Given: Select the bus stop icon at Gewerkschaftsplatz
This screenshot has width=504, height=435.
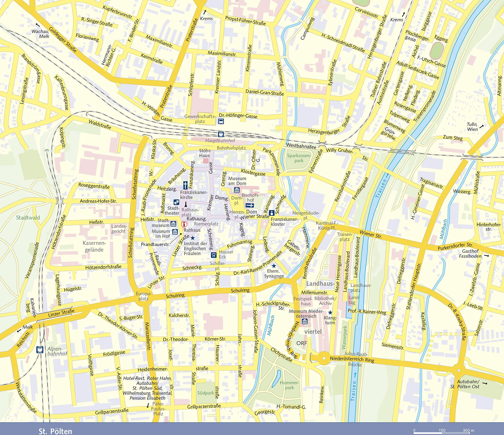Looking at the screenshot, I should point(221,121).
